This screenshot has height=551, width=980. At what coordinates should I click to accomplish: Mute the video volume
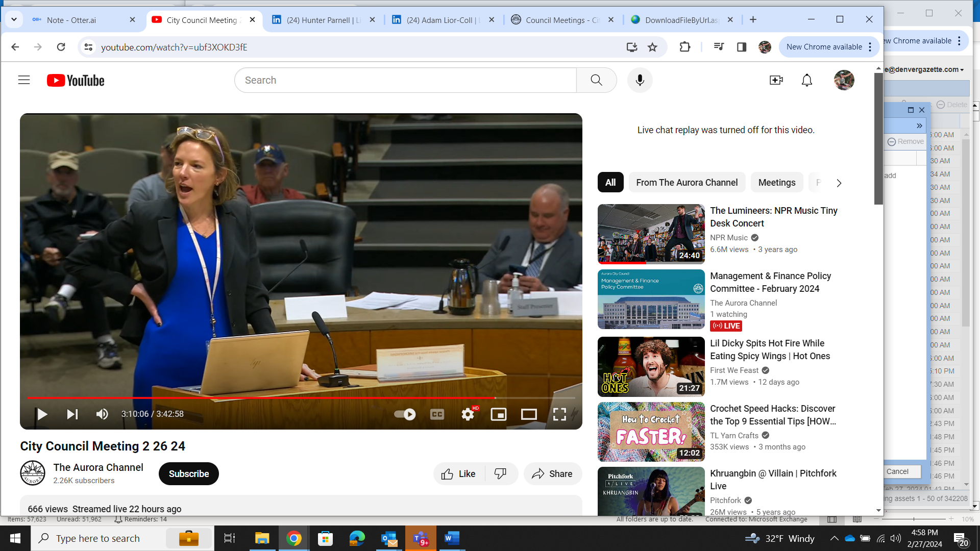click(x=102, y=414)
